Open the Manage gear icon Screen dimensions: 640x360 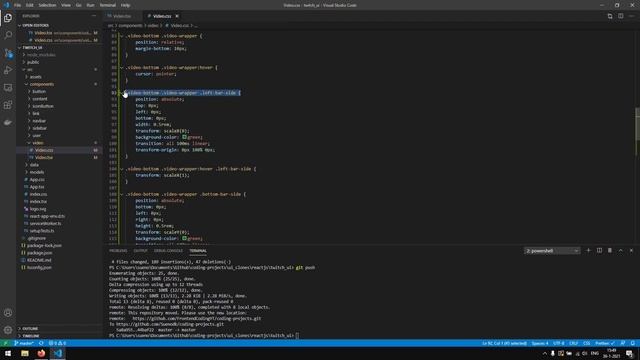pyautogui.click(x=8, y=330)
